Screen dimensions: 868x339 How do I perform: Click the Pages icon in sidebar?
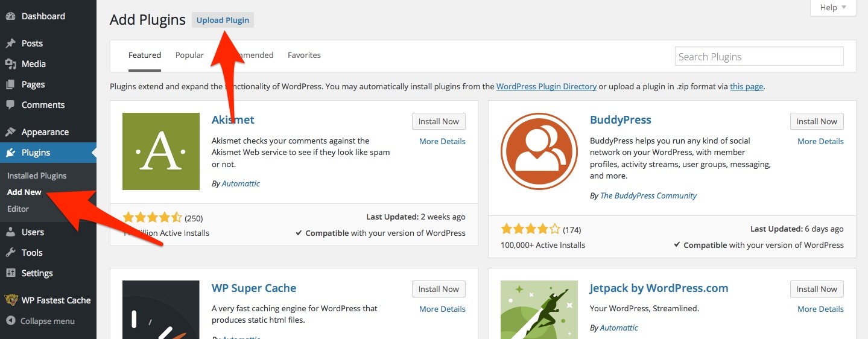pyautogui.click(x=10, y=84)
